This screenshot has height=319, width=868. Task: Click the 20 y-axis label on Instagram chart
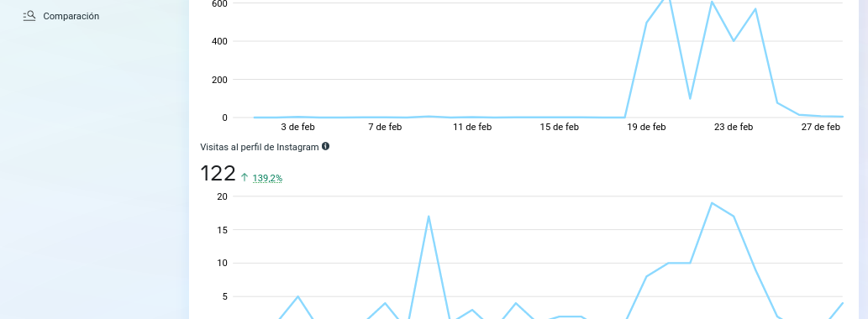[x=220, y=196]
